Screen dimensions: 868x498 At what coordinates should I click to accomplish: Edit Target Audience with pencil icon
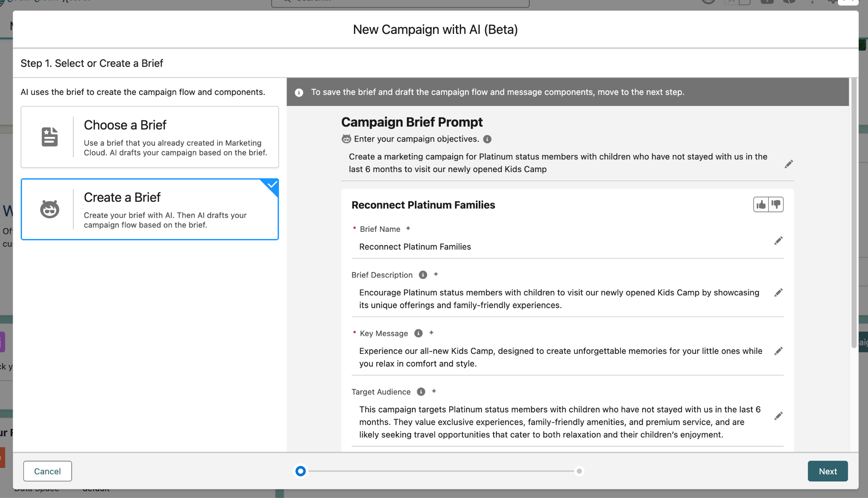(x=778, y=416)
